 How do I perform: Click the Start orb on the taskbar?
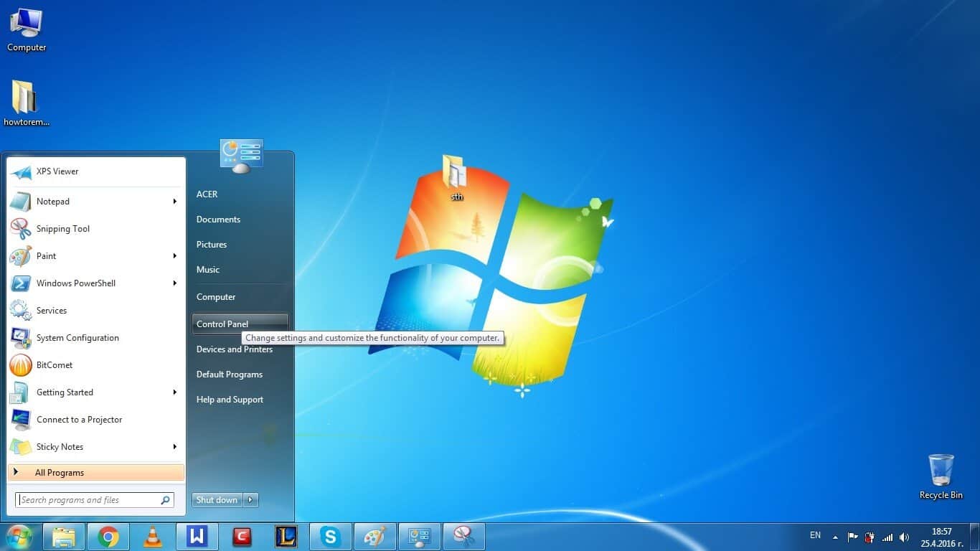(x=19, y=537)
